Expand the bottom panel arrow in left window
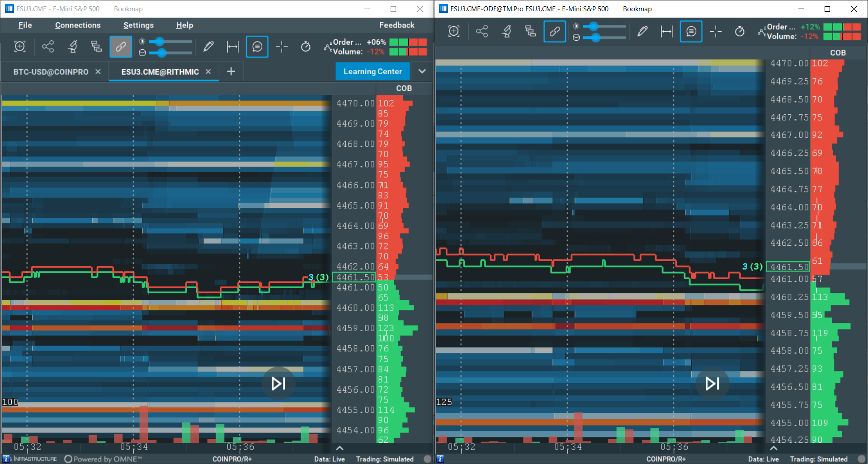The image size is (868, 464). click(x=340, y=448)
